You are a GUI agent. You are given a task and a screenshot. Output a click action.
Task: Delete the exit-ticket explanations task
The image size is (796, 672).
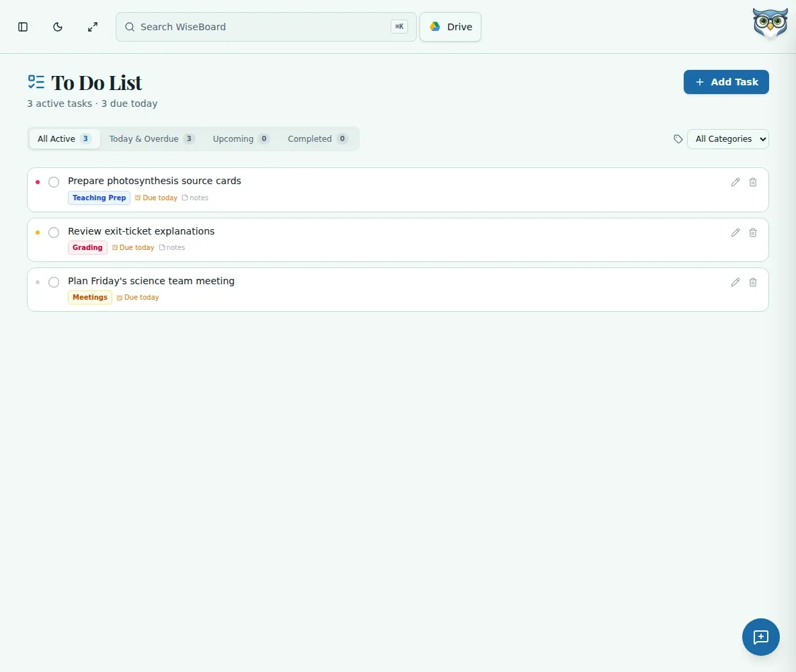753,233
